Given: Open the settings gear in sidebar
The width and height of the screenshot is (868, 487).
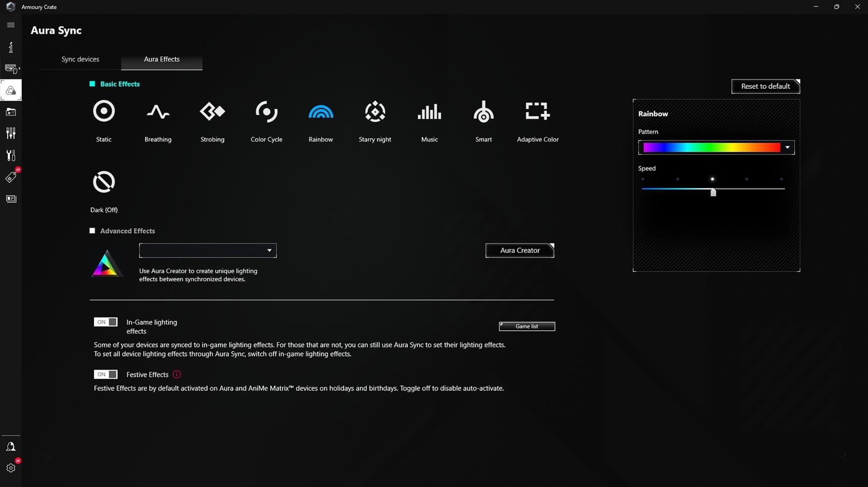Looking at the screenshot, I should click(11, 468).
